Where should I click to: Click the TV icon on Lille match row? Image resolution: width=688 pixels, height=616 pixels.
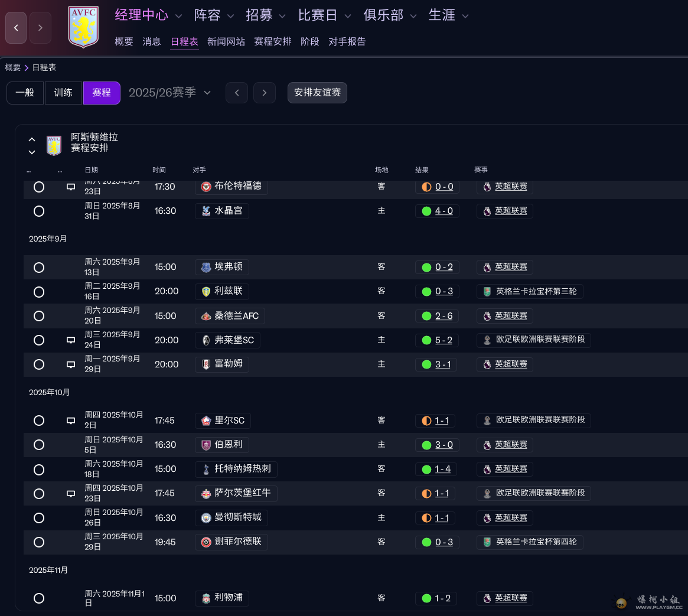click(x=71, y=421)
